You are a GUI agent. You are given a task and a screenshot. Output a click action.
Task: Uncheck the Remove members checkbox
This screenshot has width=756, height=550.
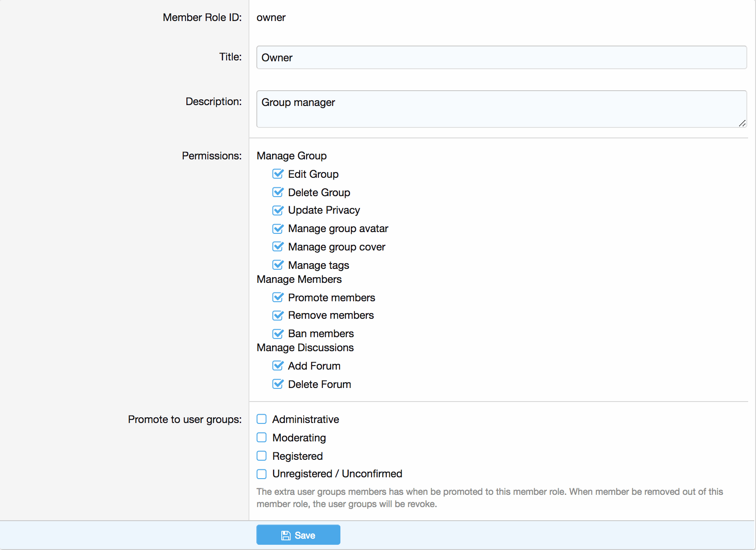(278, 316)
